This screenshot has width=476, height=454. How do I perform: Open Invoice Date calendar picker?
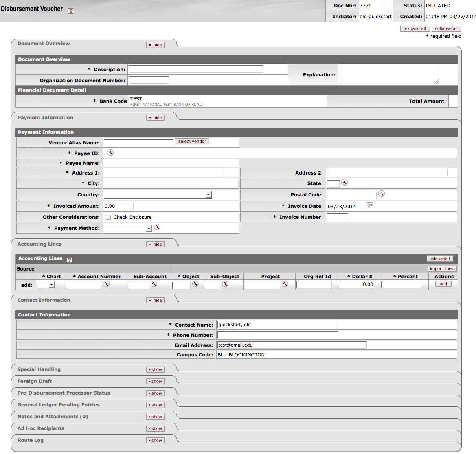click(370, 205)
